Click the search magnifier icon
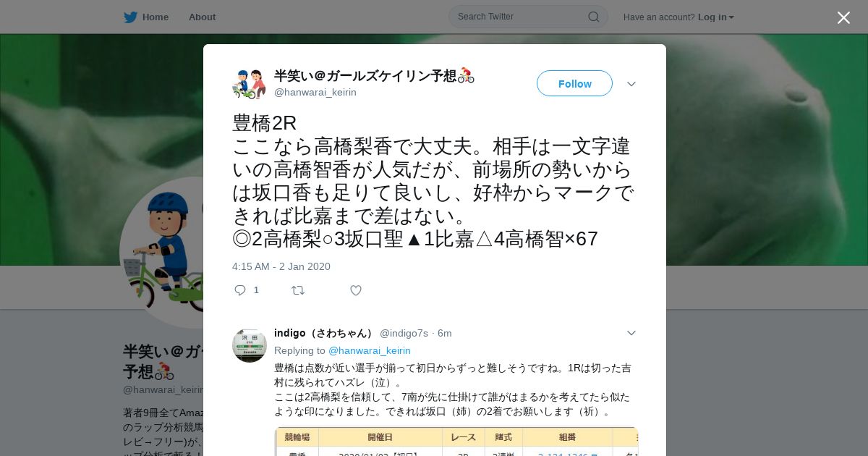The width and height of the screenshot is (868, 456). pos(593,17)
